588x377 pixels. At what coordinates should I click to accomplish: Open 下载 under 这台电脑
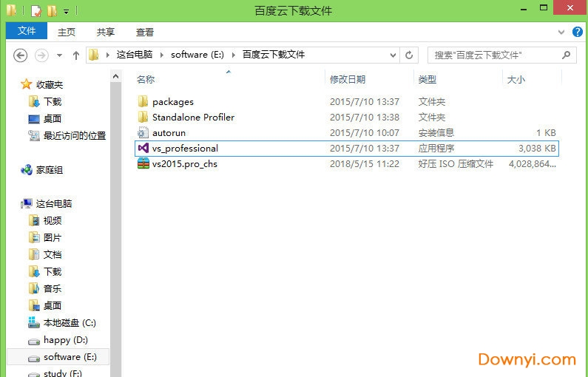click(52, 272)
